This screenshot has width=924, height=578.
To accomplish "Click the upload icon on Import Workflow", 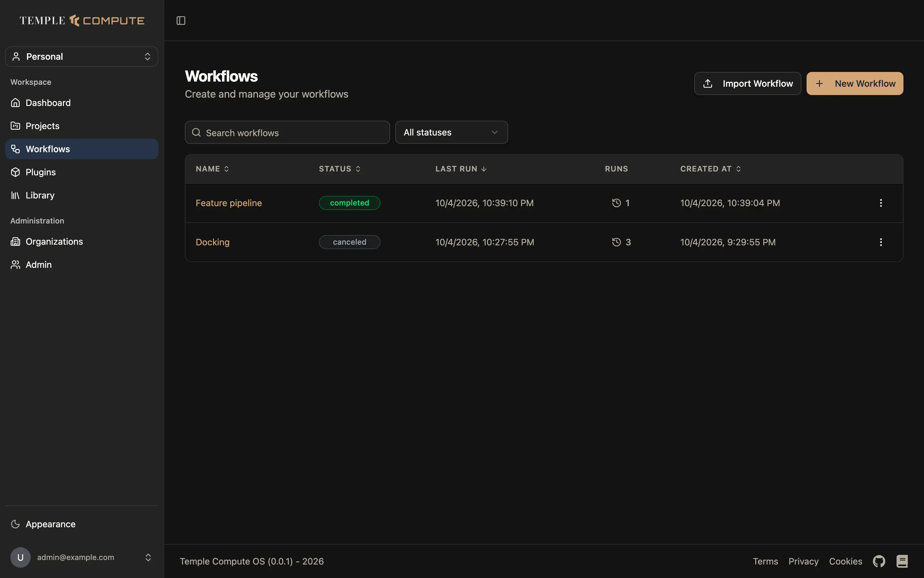I will [x=708, y=83].
